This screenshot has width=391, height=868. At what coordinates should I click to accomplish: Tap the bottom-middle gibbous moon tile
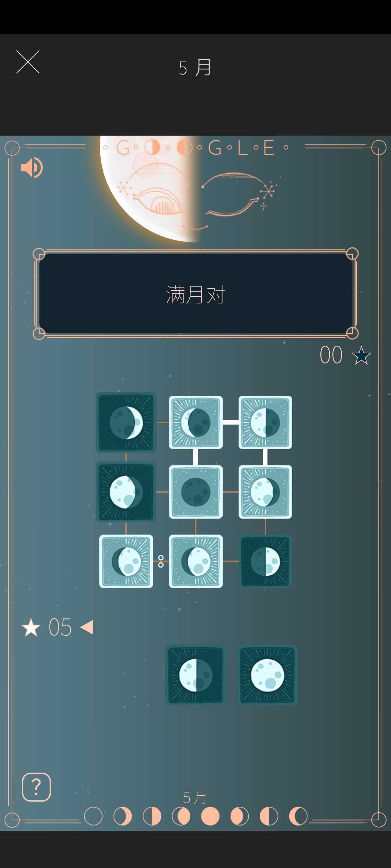[x=195, y=561]
